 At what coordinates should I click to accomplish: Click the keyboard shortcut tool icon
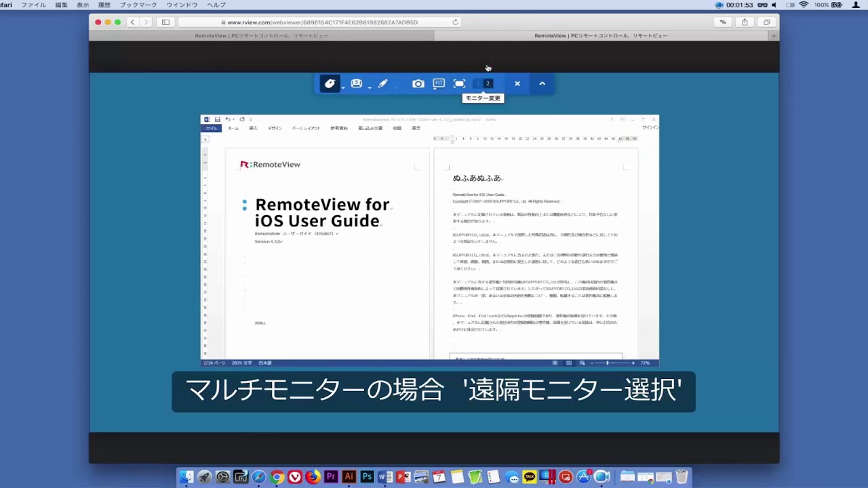tap(356, 83)
